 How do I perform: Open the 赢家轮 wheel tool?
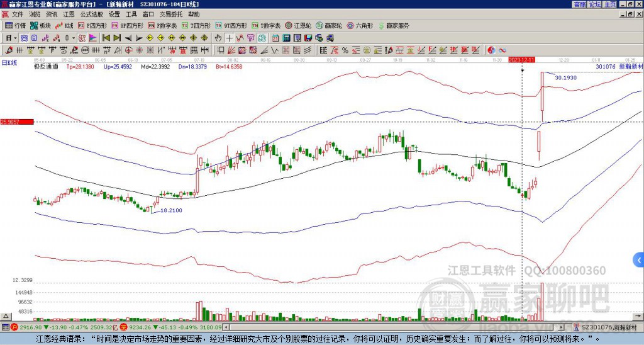pos(329,25)
